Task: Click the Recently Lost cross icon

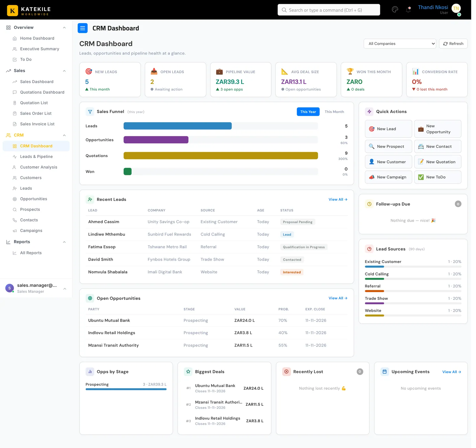Action: [286, 372]
